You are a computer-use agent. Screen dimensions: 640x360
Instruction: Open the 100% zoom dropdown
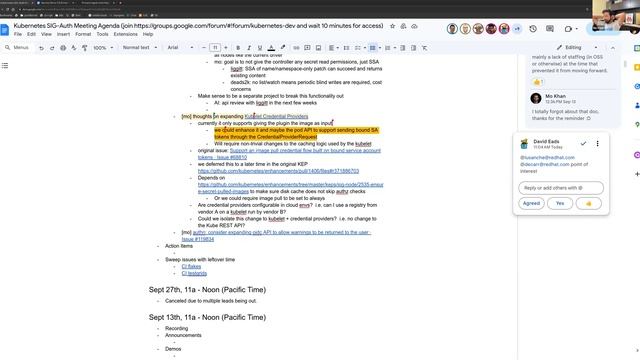[x=103, y=48]
